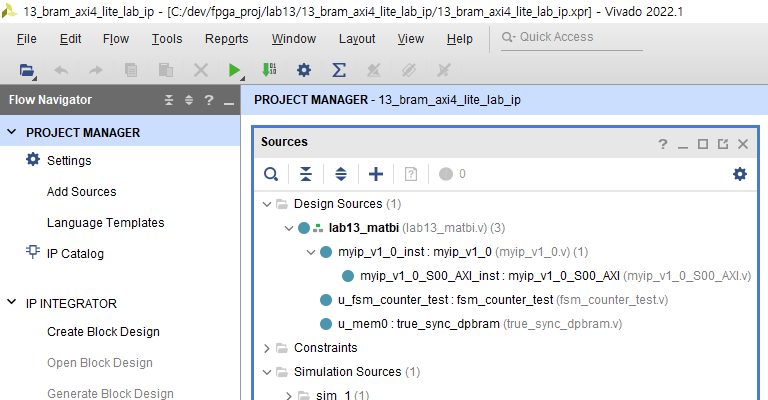Collapse Design Sources folder
This screenshot has height=400, width=768.
(x=267, y=204)
